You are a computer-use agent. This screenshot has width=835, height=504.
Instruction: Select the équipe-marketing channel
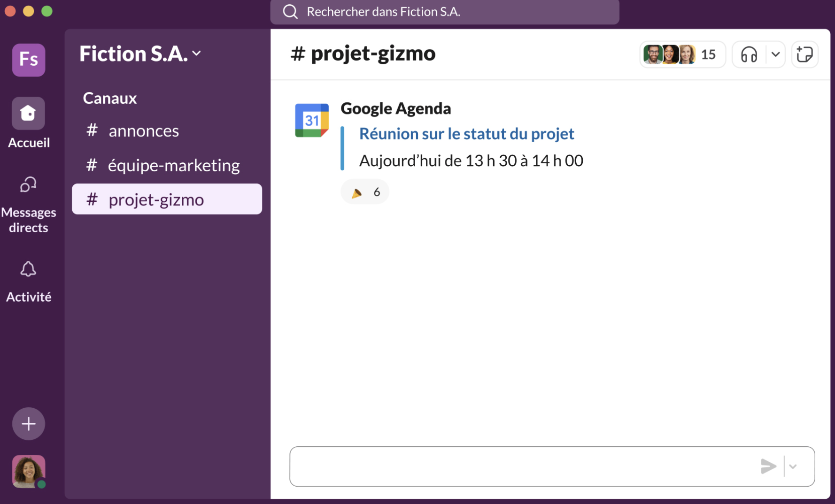tap(167, 165)
